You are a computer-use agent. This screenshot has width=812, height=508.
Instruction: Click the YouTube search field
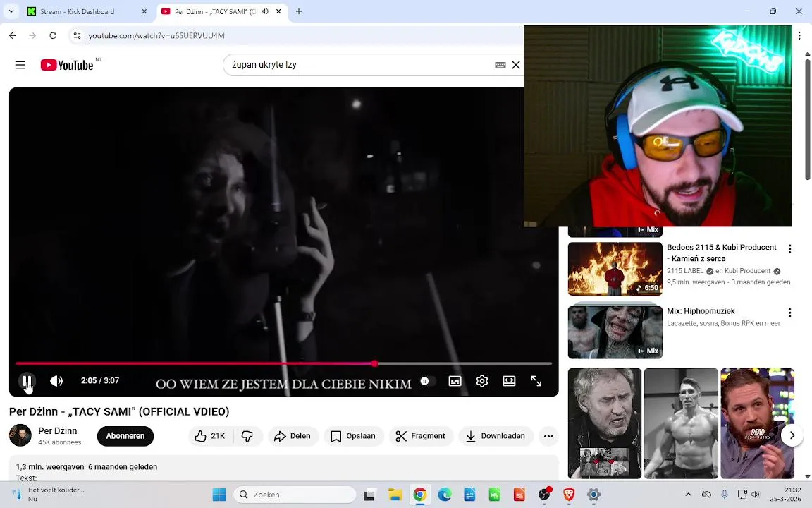pos(360,65)
